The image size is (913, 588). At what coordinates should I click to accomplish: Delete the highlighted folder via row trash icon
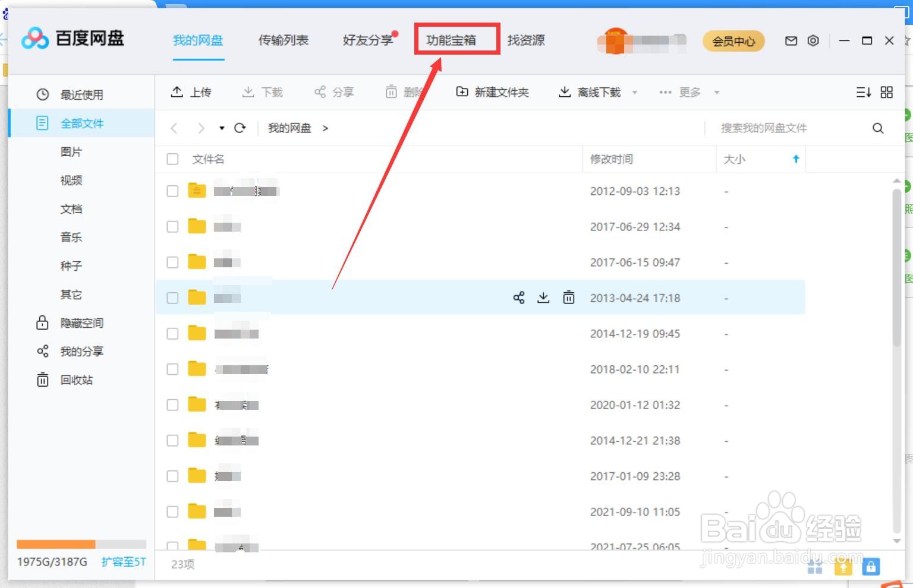click(x=569, y=298)
